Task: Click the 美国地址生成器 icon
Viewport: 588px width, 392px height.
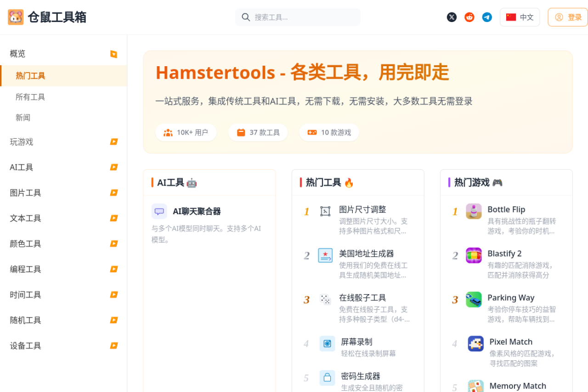Action: (x=325, y=256)
